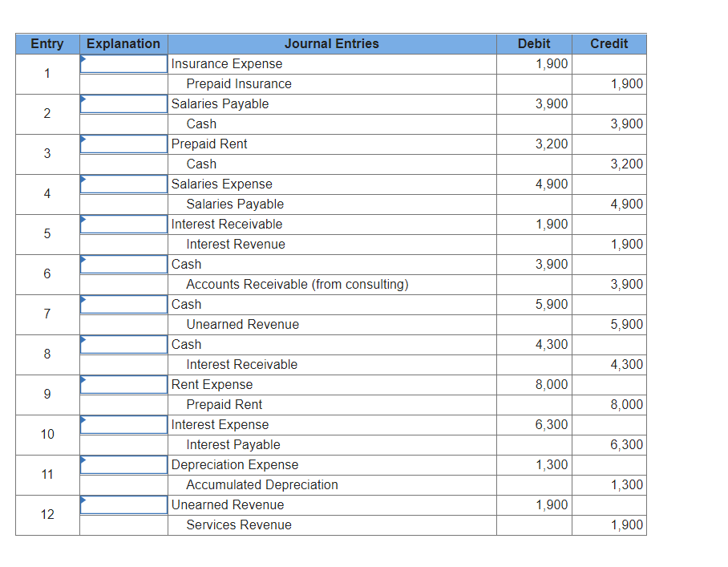728x567 pixels.
Task: Open explanation dropdown for Interest Expense entry
Action: pyautogui.click(x=123, y=425)
